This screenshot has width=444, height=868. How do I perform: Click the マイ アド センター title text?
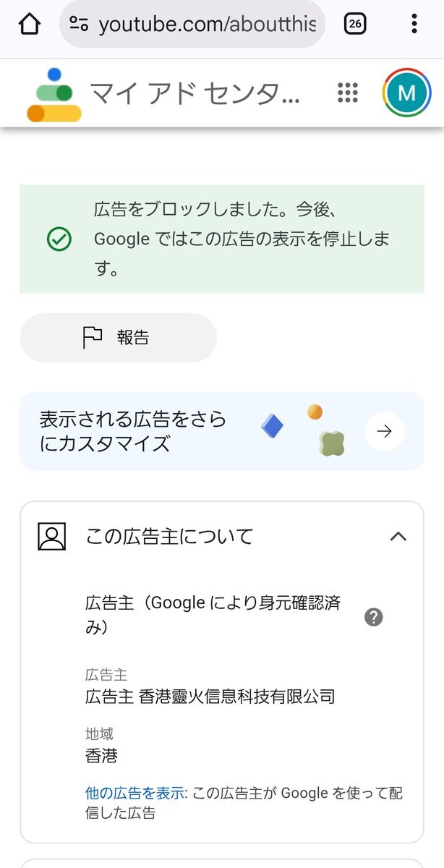(195, 93)
